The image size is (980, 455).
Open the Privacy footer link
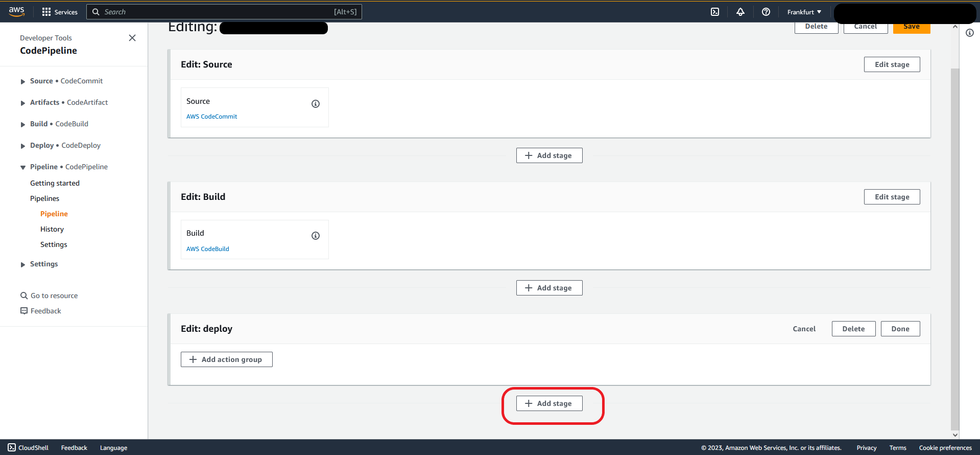866,448
